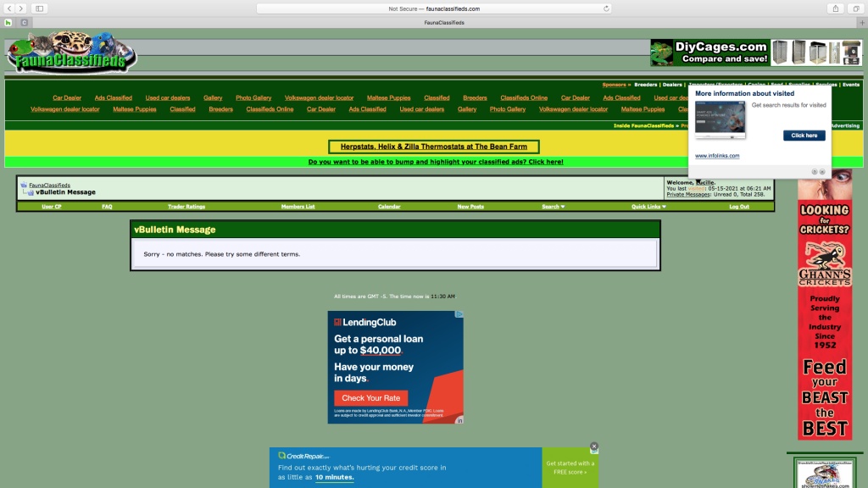This screenshot has height=488, width=868.
Task: Click the highlighted 'visited' ad link
Action: pos(697,189)
